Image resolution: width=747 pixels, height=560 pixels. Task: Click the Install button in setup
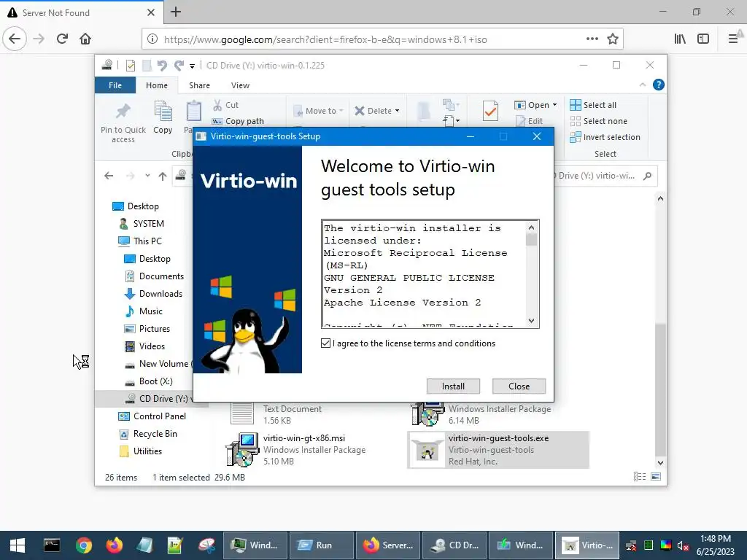click(453, 386)
